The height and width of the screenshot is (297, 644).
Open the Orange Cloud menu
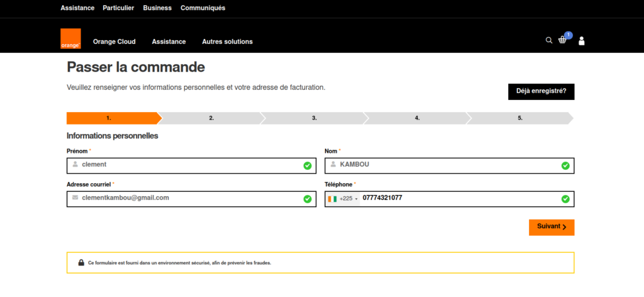pyautogui.click(x=114, y=42)
